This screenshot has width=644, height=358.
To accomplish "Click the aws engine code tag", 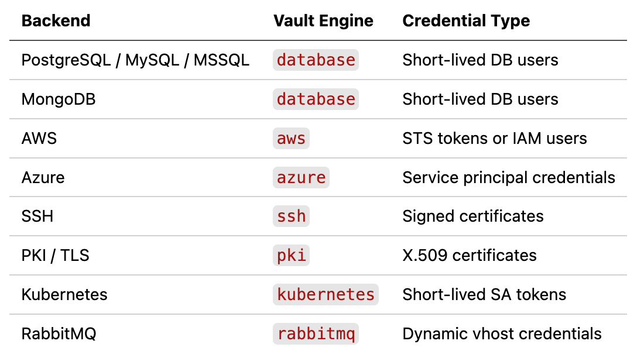I will pyautogui.click(x=291, y=139).
